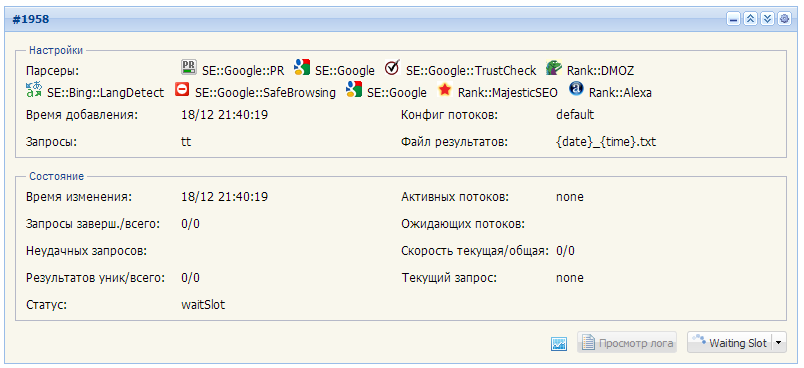This screenshot has width=804, height=368.
Task: Open the Waiting Slot dropdown arrow
Action: [x=779, y=342]
